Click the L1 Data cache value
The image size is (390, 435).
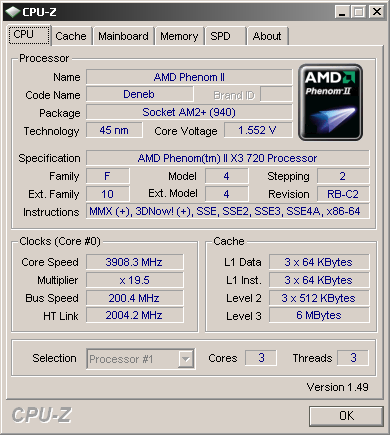point(319,262)
